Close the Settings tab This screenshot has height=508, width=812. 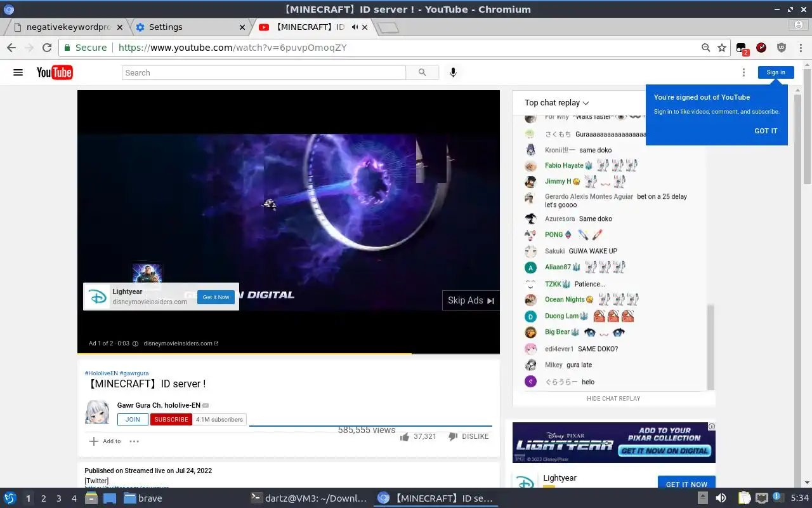[x=242, y=27]
